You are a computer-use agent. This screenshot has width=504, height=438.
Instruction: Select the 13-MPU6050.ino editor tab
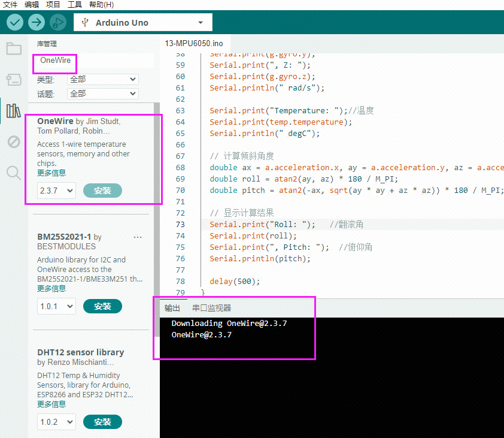point(194,44)
